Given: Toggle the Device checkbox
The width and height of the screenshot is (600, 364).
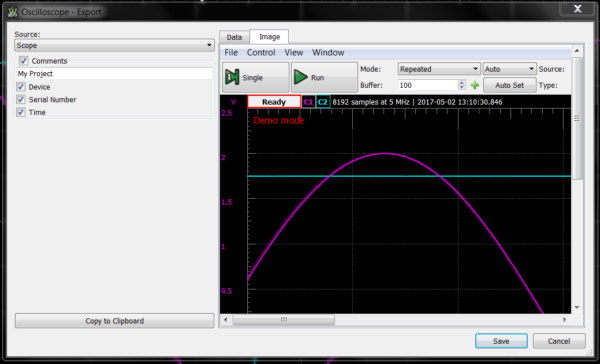Looking at the screenshot, I should coord(21,87).
